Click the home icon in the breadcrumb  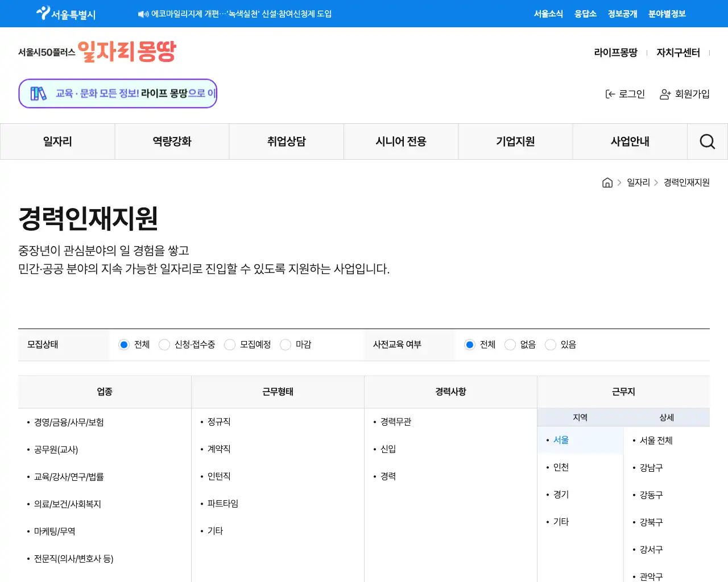607,182
